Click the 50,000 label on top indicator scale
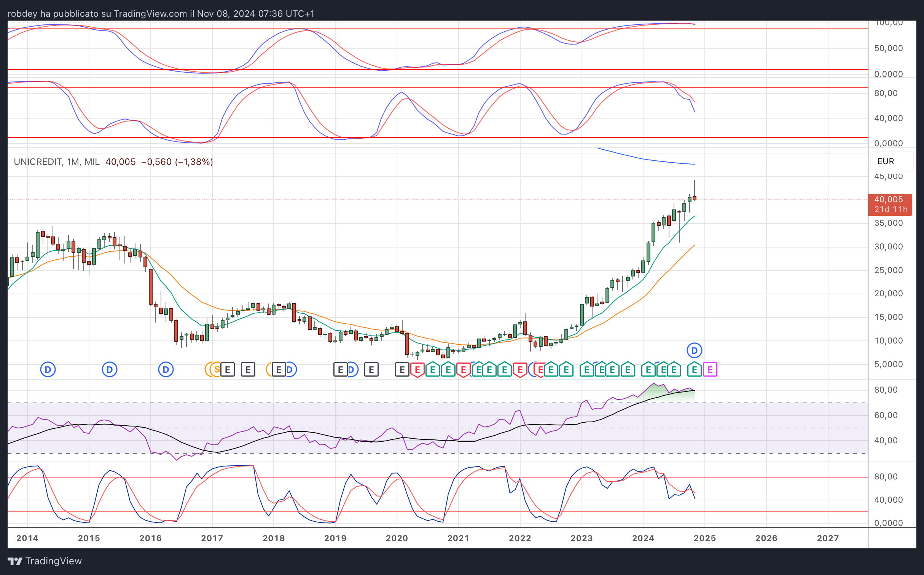This screenshot has height=575, width=924. (x=889, y=48)
